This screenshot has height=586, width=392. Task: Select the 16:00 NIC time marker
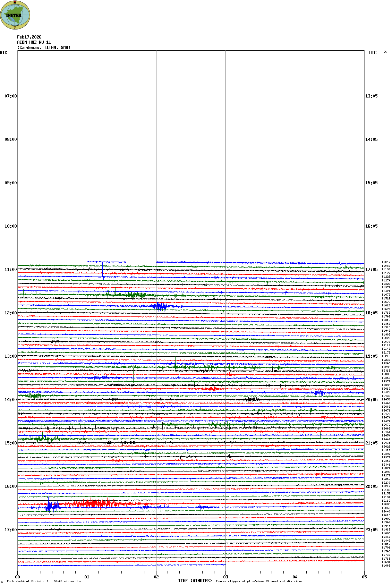[10, 486]
